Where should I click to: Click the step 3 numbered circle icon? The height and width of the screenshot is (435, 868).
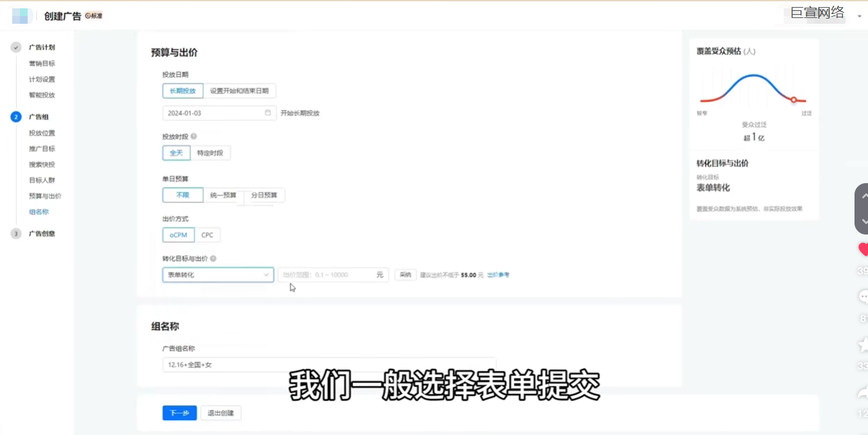[x=16, y=234]
